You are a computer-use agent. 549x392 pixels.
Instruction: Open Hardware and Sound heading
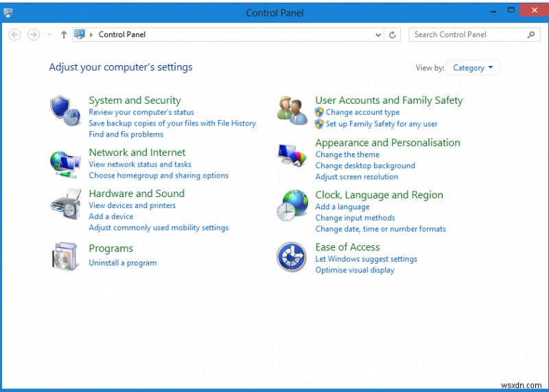click(137, 194)
